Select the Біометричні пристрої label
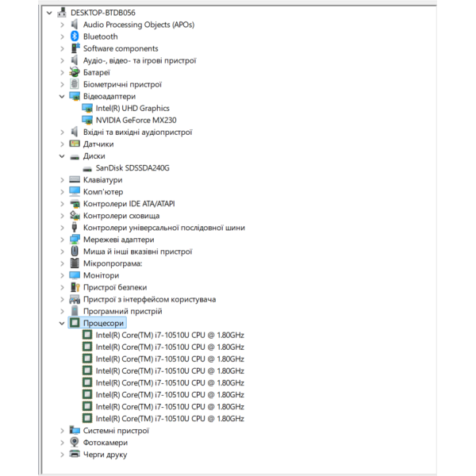This screenshot has width=476, height=476. tap(122, 84)
